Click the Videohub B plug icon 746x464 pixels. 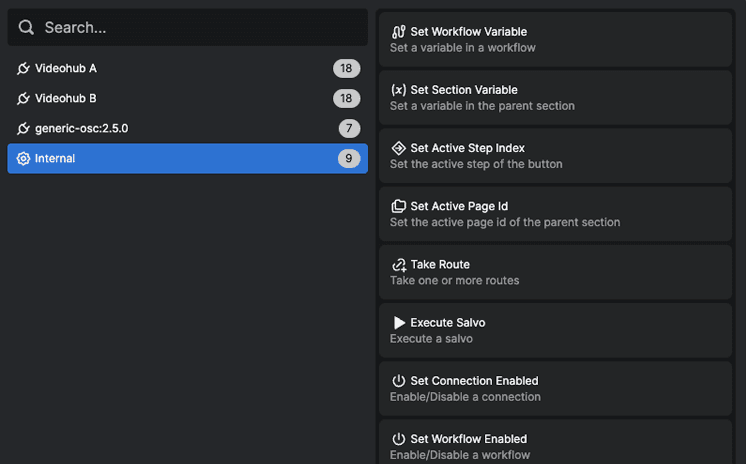point(23,99)
